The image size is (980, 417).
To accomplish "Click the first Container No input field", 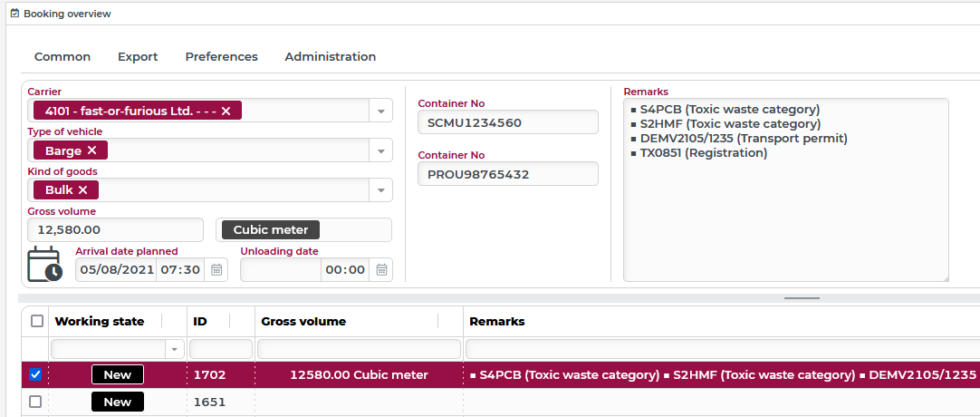I will (x=507, y=122).
